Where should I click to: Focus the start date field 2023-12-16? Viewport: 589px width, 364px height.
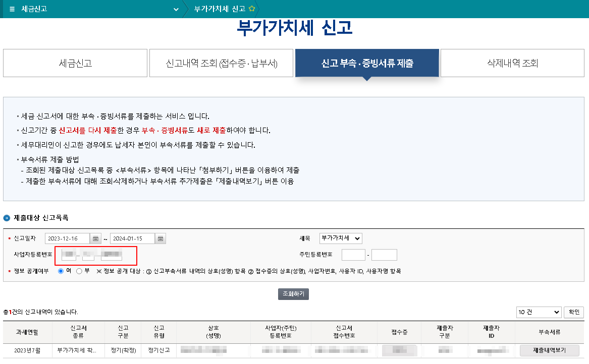click(67, 238)
